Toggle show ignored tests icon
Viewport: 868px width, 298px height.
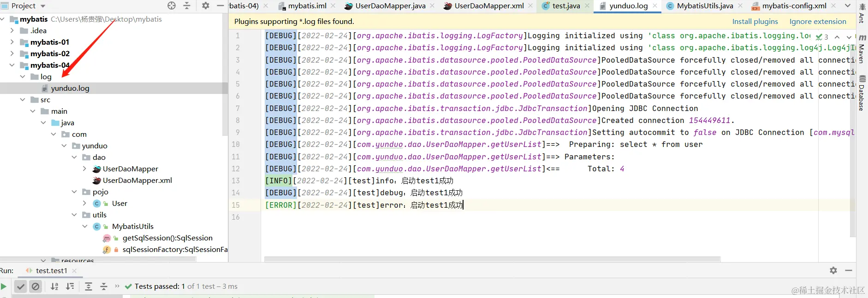36,286
